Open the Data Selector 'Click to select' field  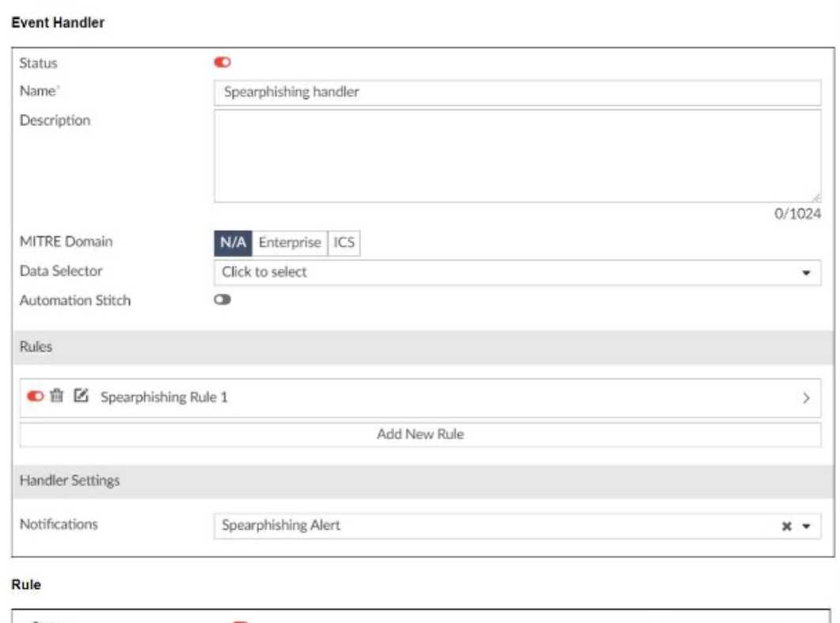[x=507, y=272]
